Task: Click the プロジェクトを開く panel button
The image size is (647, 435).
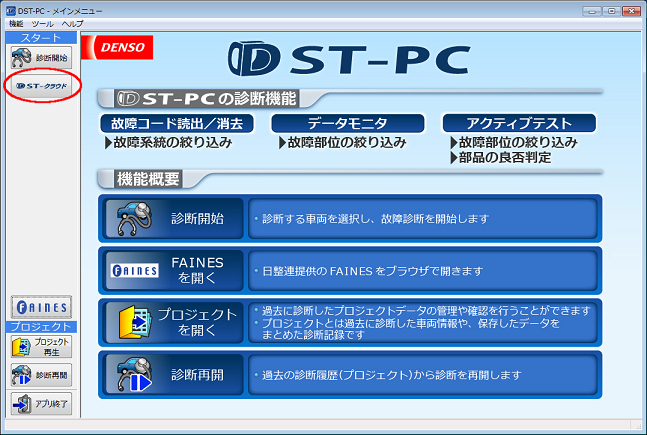Action: [174, 322]
